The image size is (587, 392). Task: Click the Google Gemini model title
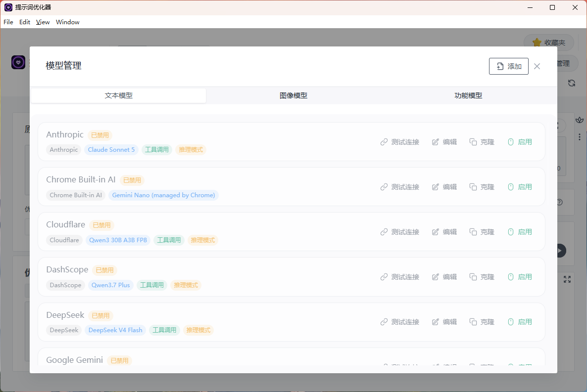pyautogui.click(x=75, y=360)
